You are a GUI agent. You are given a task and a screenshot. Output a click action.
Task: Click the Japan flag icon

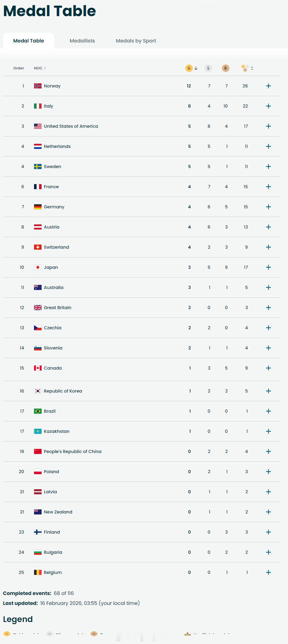38,267
